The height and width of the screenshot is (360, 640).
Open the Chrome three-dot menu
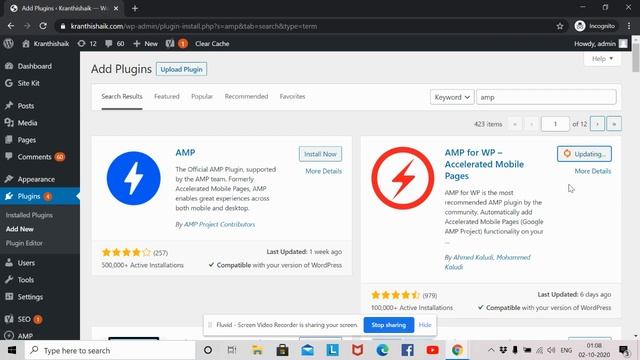629,26
